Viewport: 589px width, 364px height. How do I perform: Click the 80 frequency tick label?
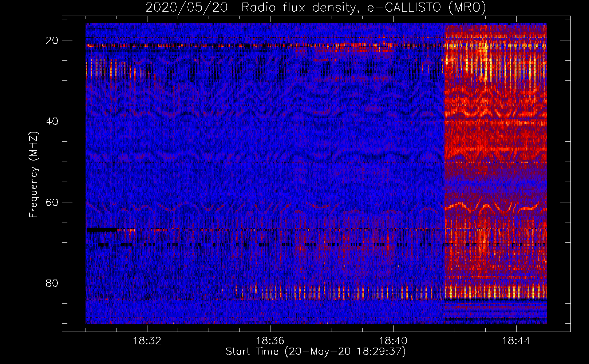coord(52,283)
